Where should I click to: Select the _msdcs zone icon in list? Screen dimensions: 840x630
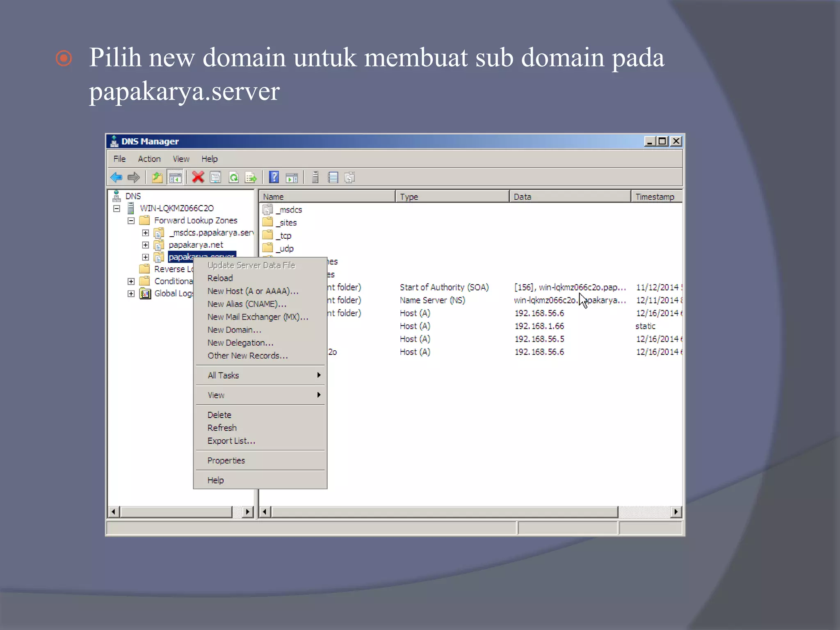pyautogui.click(x=268, y=209)
